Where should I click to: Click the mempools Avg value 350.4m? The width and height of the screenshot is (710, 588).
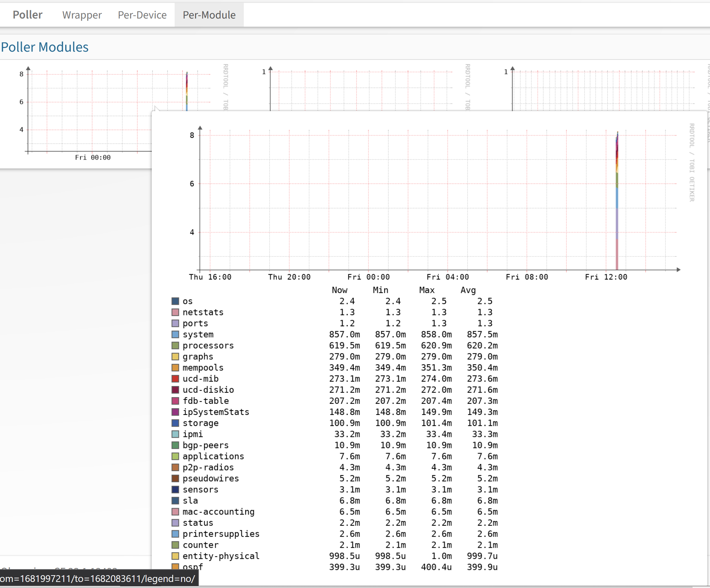click(x=482, y=368)
